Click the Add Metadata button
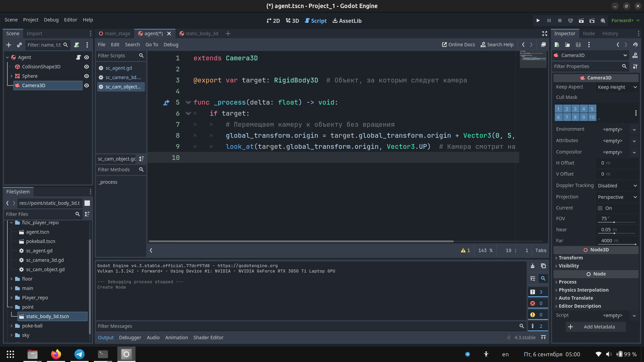The image size is (644, 362). coord(595,327)
